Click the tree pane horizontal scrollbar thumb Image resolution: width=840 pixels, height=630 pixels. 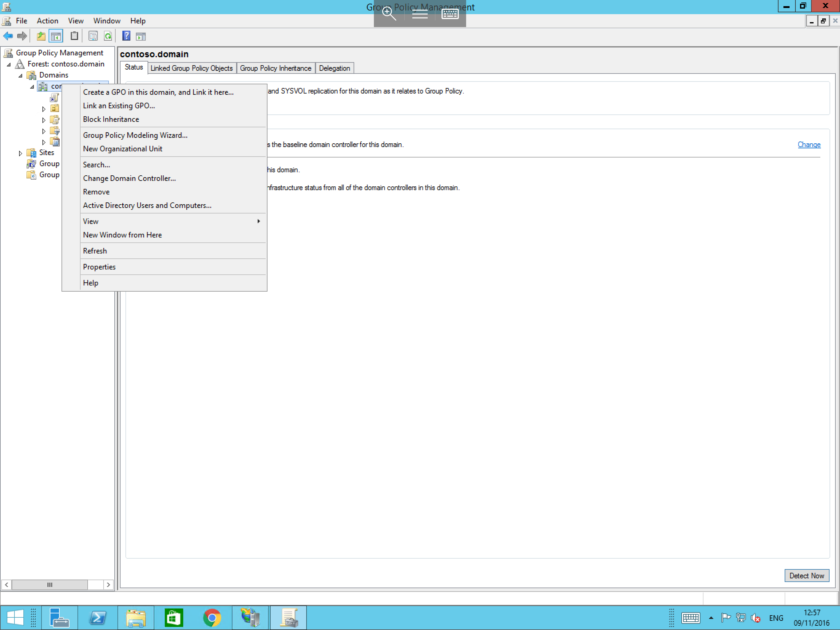[x=50, y=585]
